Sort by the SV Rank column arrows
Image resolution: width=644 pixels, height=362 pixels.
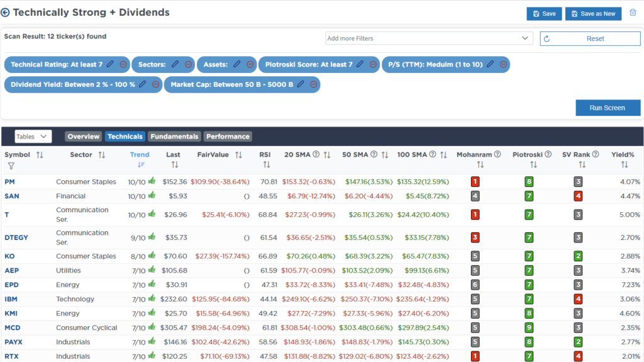pyautogui.click(x=582, y=164)
